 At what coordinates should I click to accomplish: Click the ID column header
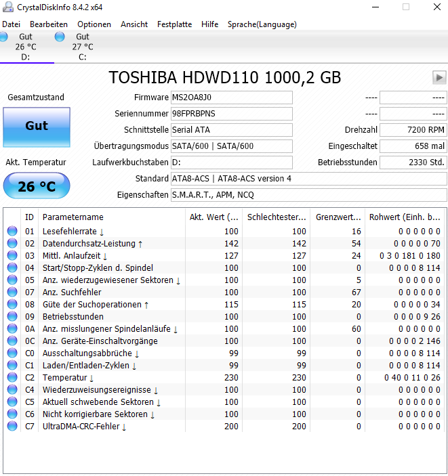[x=29, y=217]
